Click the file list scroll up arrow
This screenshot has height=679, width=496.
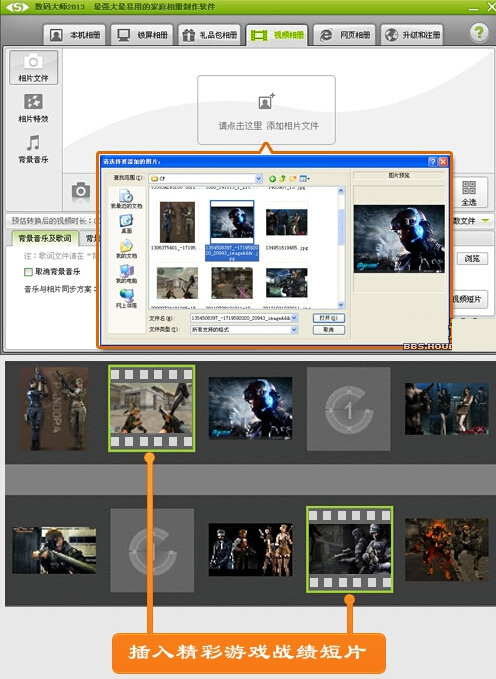point(341,191)
